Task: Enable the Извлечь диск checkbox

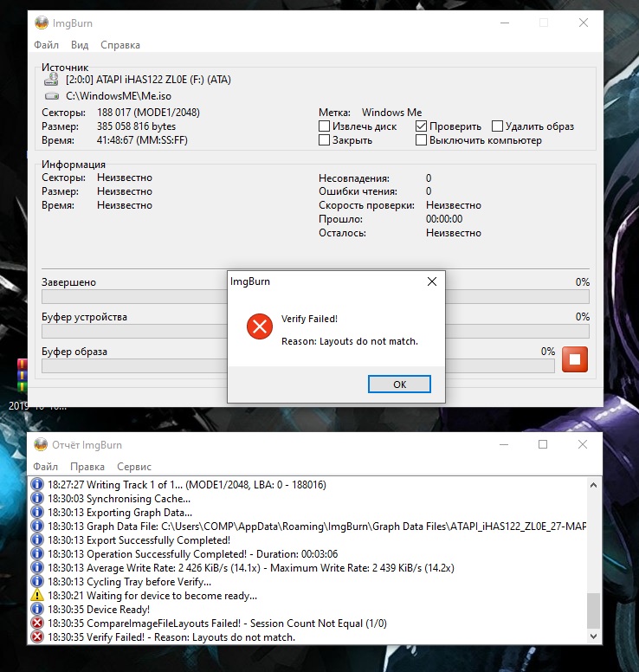Action: click(325, 126)
